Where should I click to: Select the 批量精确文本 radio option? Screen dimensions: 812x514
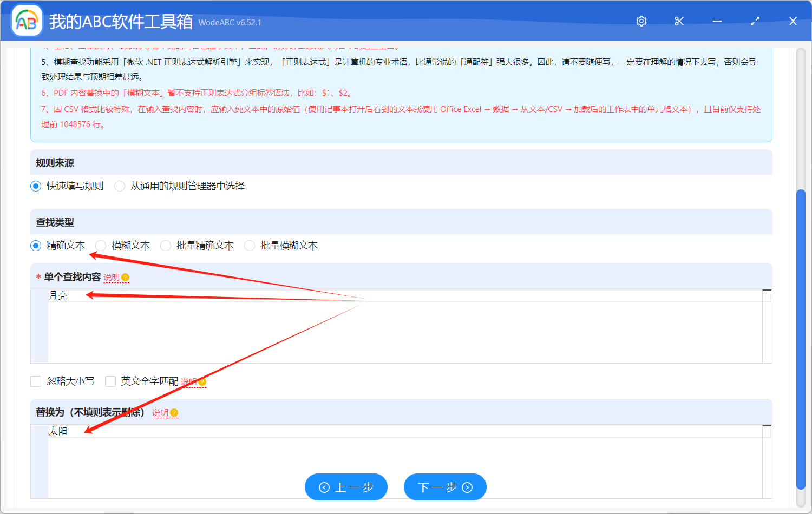pos(166,246)
